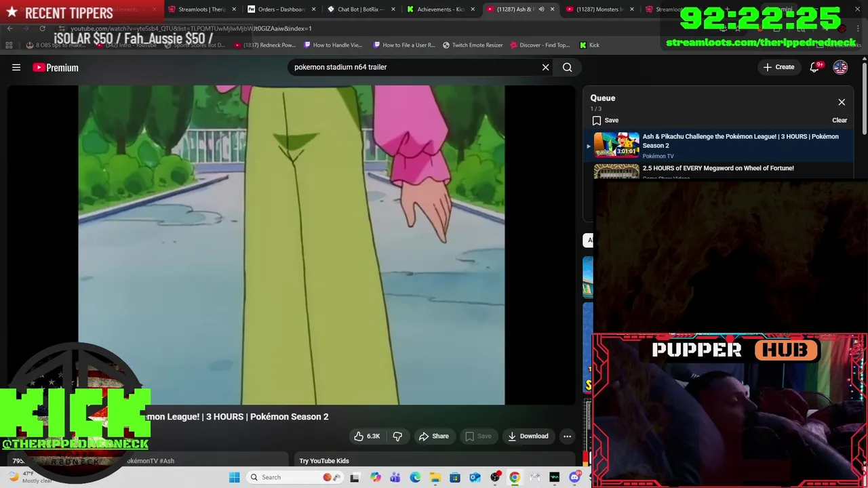Open Discord from taskbar
The image size is (868, 488).
click(574, 477)
